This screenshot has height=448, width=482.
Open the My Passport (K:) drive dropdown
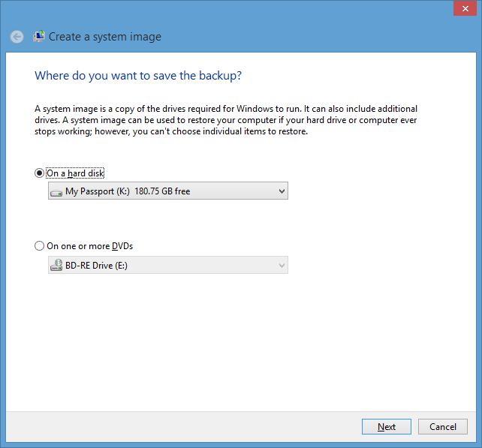point(168,191)
